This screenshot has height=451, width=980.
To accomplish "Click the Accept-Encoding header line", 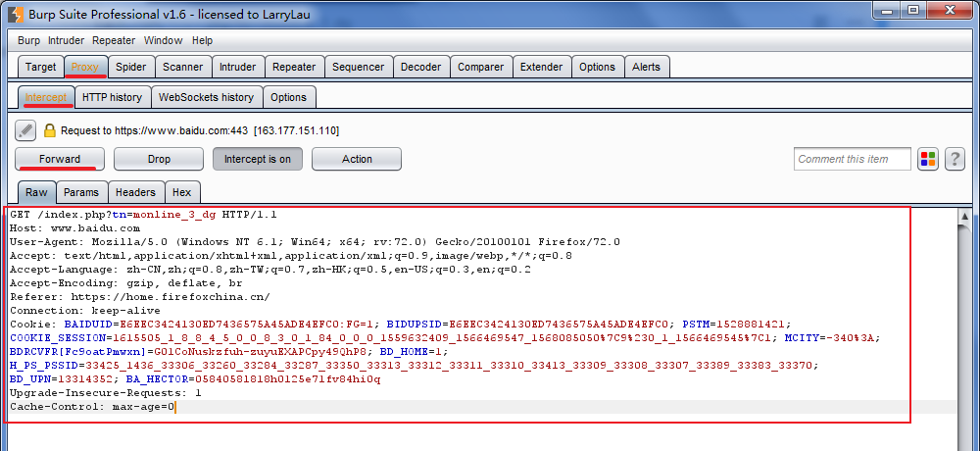I will tap(125, 283).
